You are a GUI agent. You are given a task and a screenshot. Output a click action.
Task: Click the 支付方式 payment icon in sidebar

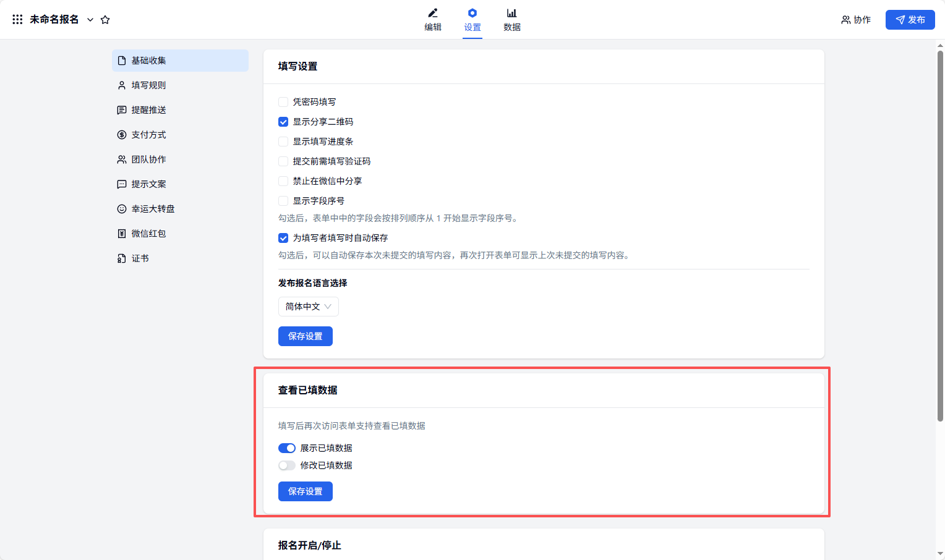122,135
